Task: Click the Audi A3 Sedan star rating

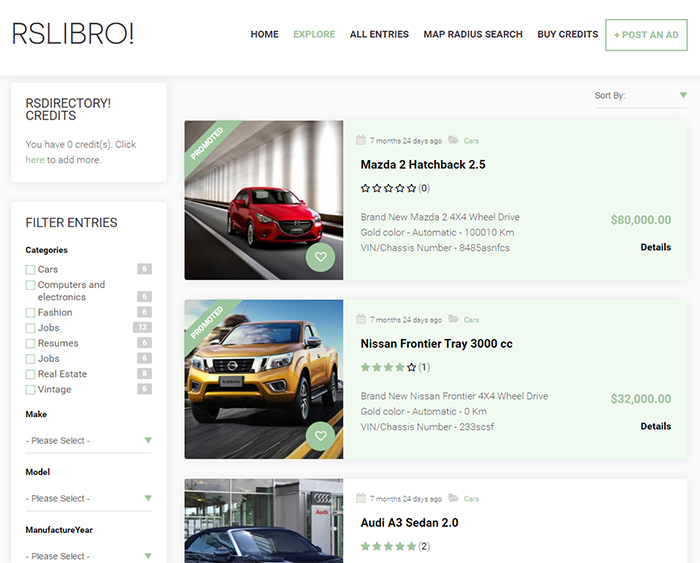Action: tap(388, 546)
